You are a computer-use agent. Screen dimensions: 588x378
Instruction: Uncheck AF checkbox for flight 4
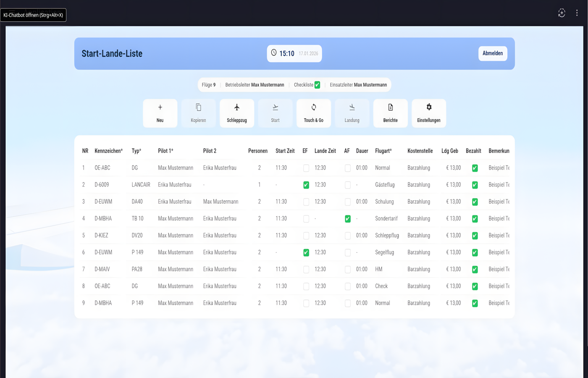(347, 219)
